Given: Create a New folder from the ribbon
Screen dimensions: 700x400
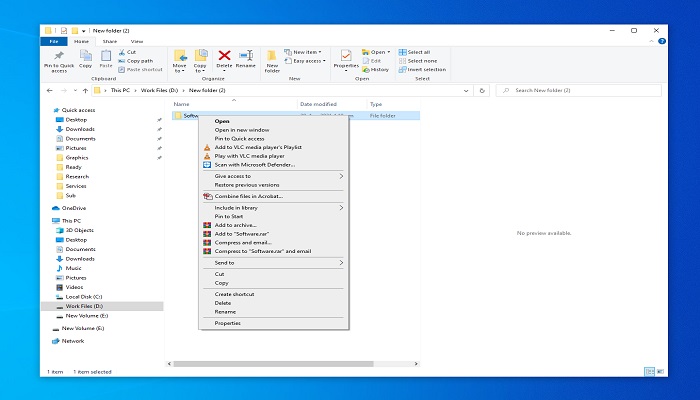Looking at the screenshot, I should coord(271,60).
